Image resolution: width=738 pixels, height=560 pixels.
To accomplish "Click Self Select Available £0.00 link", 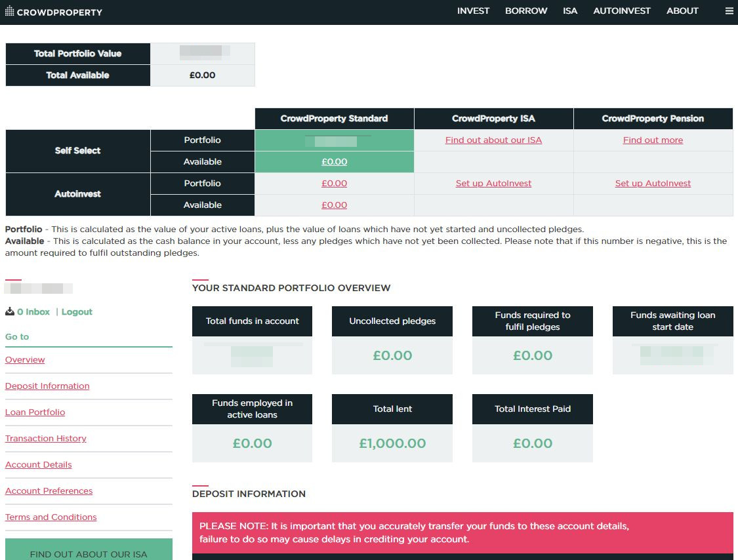I will tap(334, 161).
